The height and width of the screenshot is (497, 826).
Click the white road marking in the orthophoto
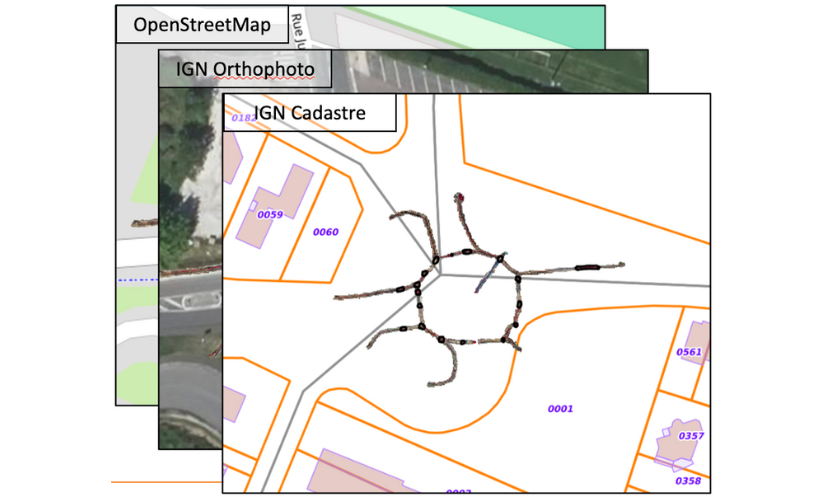pos(198,300)
